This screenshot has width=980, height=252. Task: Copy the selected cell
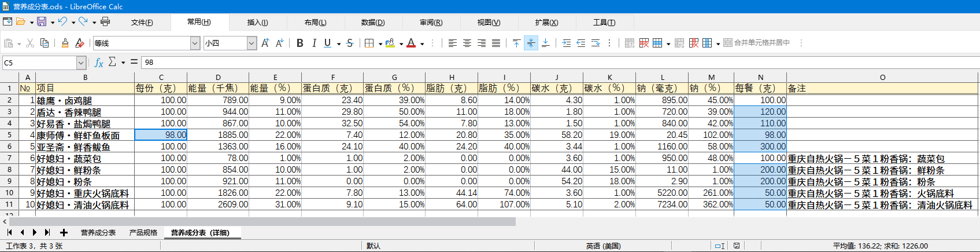pyautogui.click(x=45, y=43)
